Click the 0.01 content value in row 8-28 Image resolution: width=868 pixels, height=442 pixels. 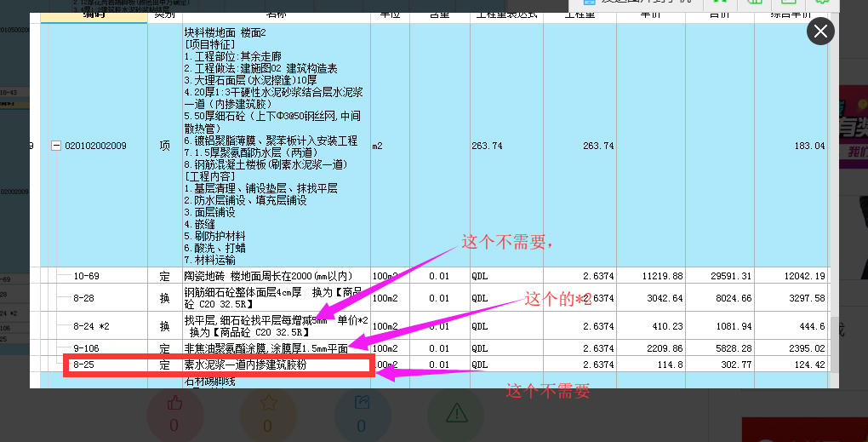tap(439, 298)
